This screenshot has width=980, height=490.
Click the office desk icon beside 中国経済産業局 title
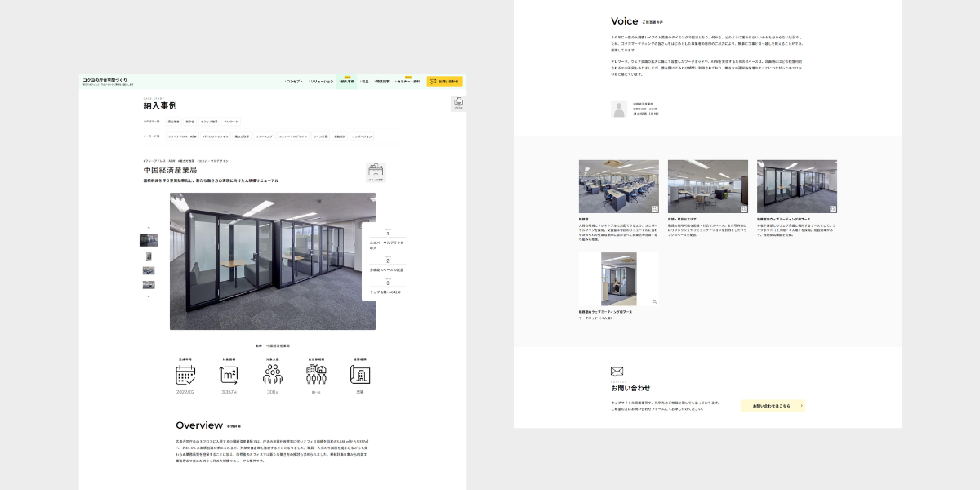point(376,172)
